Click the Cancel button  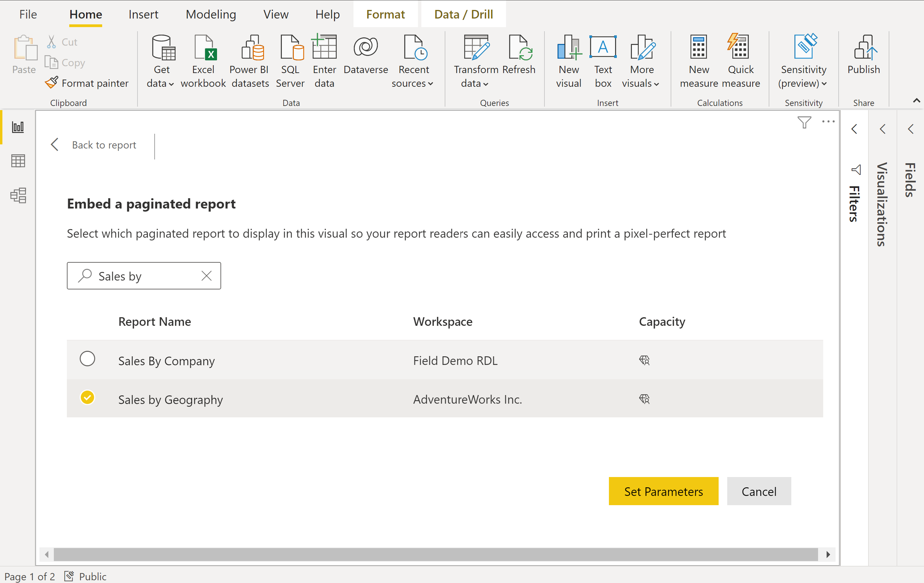pos(759,491)
